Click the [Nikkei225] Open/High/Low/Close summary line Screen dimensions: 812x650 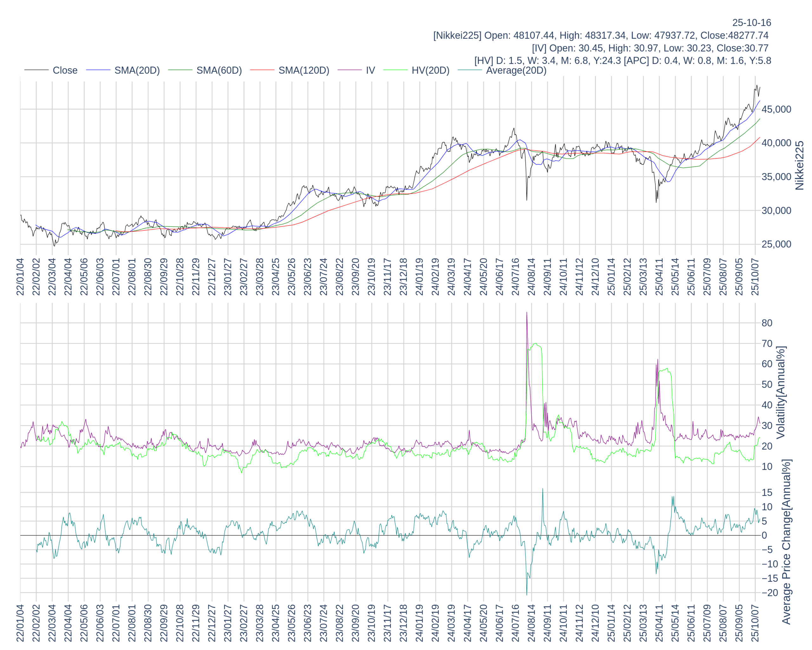(x=601, y=36)
